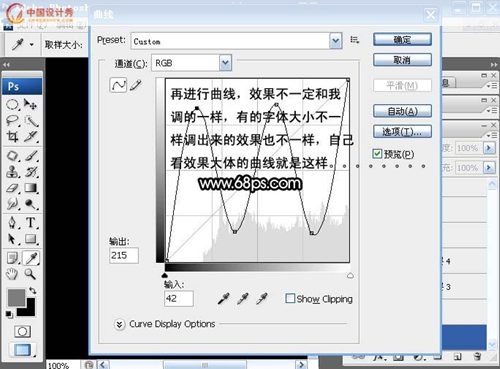Open the eyedropper tool preset picker

[x=32, y=44]
